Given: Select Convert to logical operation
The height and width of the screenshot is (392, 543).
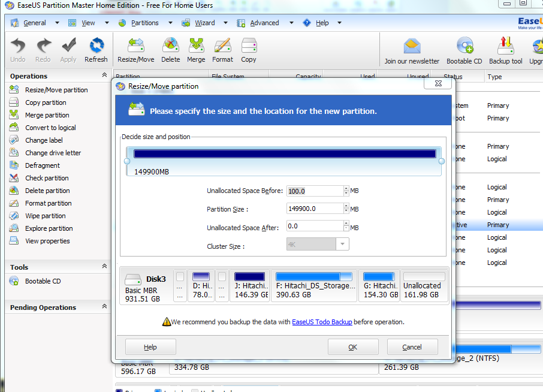Looking at the screenshot, I should tap(43, 128).
